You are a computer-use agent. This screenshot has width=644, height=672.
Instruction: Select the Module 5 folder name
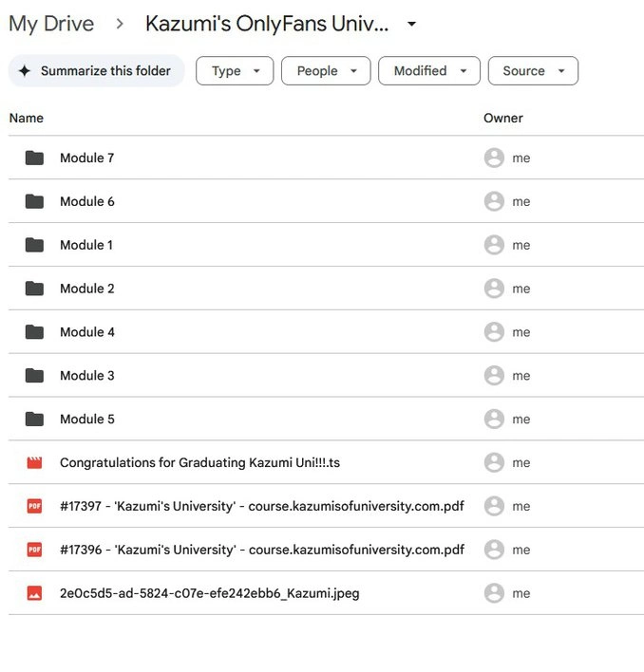click(87, 420)
